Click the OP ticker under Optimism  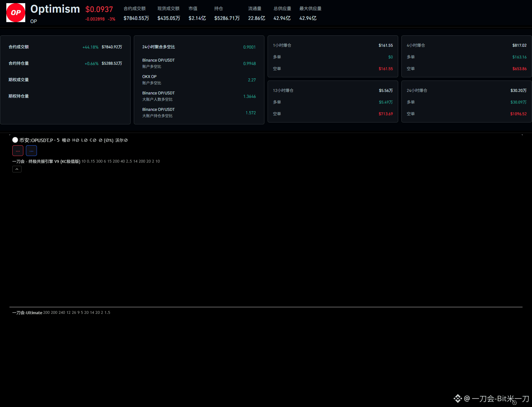(34, 21)
